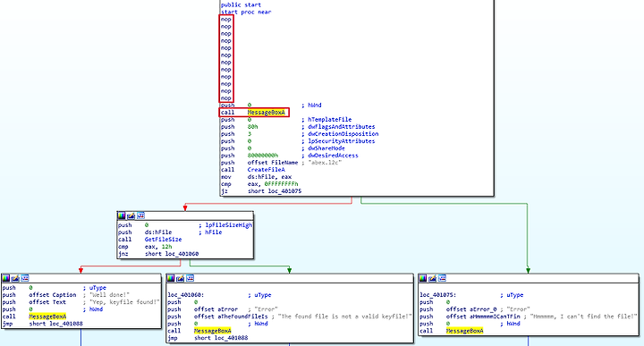Click "The found file is not a valid keyfile!" comment
Image resolution: width=644 pixels, height=346 pixels.
[x=344, y=316]
